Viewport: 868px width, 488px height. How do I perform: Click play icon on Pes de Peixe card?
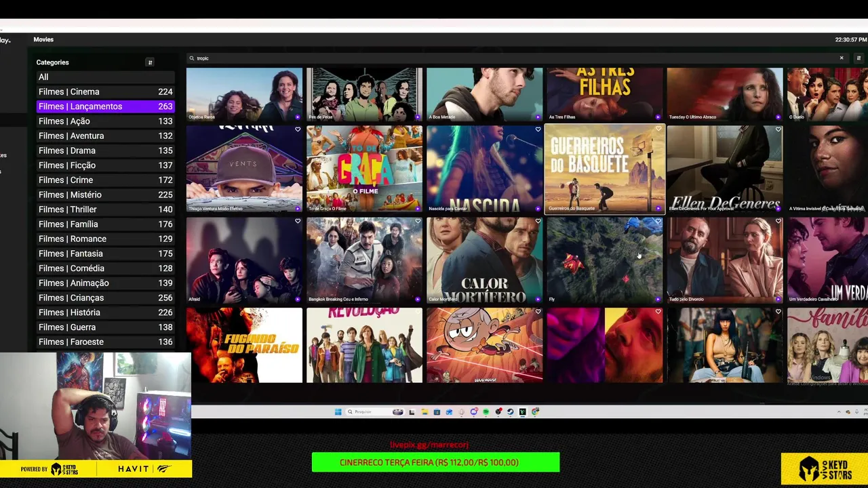[x=417, y=117]
